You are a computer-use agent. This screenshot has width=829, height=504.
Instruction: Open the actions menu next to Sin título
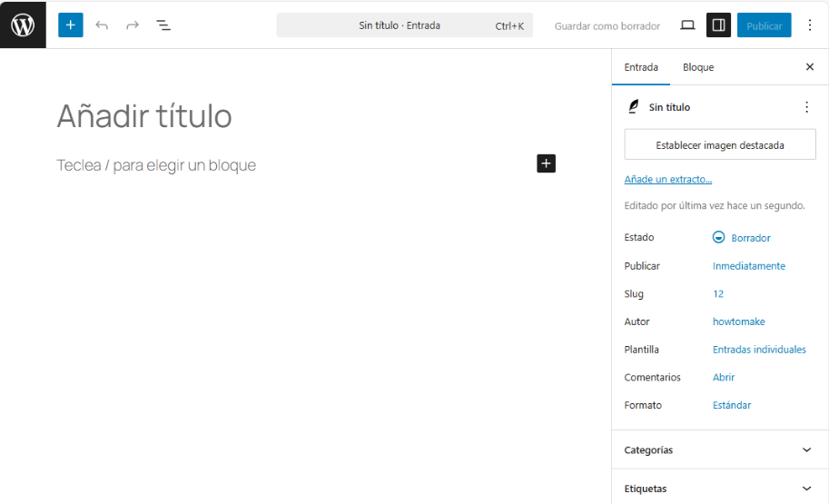point(806,107)
